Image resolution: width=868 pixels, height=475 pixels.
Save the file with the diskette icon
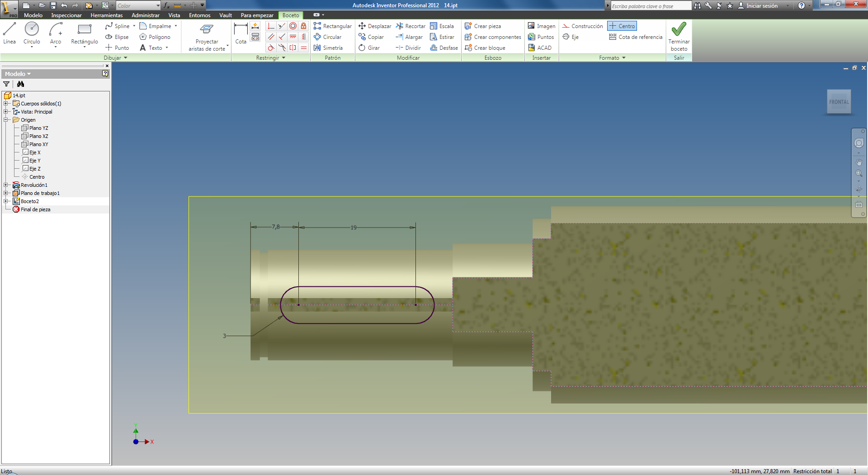pyautogui.click(x=53, y=5)
